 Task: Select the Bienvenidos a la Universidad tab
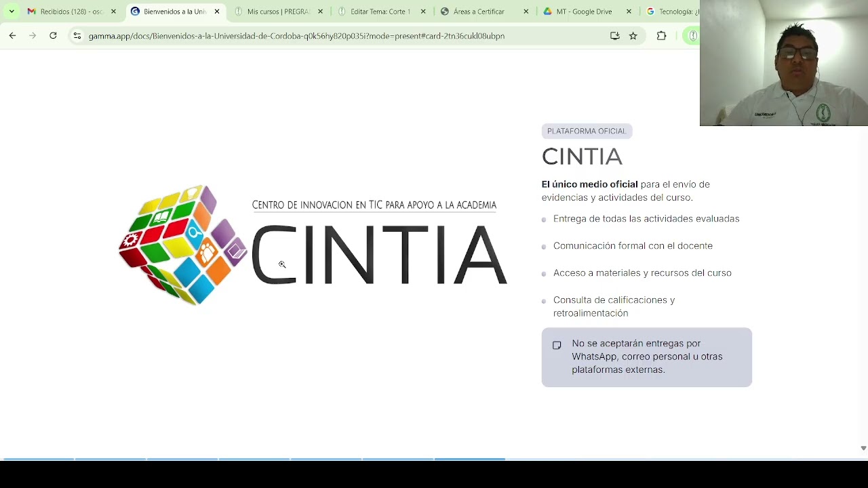[x=175, y=12]
